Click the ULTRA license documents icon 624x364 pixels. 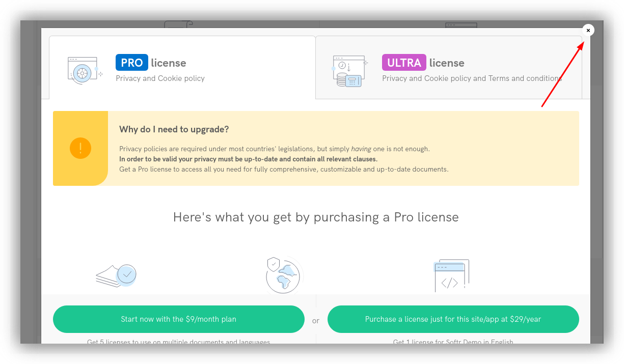[x=350, y=70]
